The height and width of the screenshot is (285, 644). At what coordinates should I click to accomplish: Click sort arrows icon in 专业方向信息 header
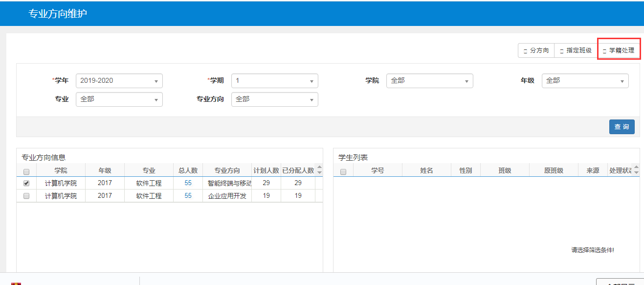pyautogui.click(x=319, y=170)
